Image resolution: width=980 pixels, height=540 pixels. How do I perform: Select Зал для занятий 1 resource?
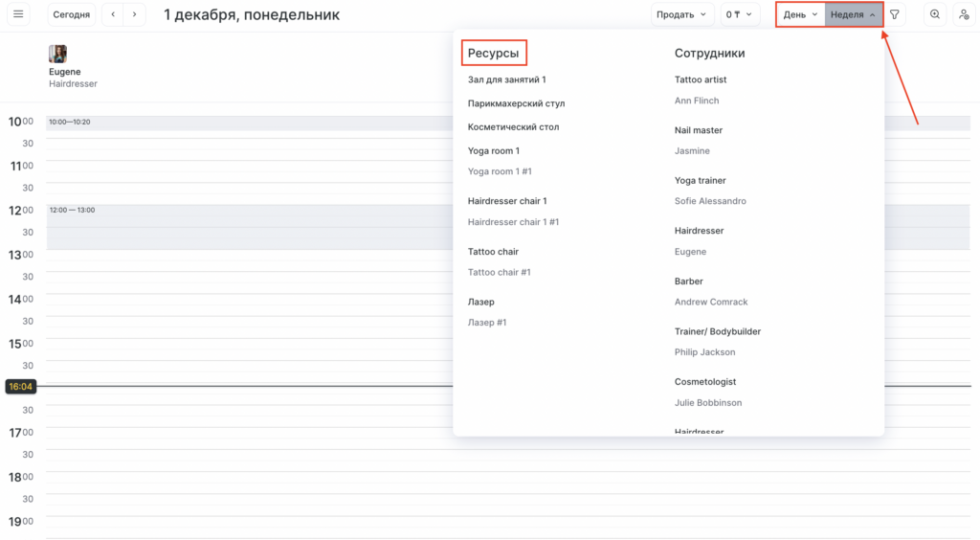coord(506,80)
